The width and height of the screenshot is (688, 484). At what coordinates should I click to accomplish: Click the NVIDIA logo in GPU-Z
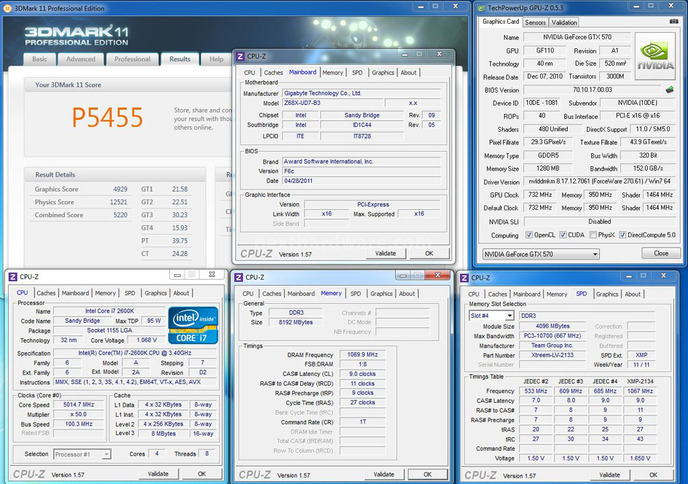(655, 56)
